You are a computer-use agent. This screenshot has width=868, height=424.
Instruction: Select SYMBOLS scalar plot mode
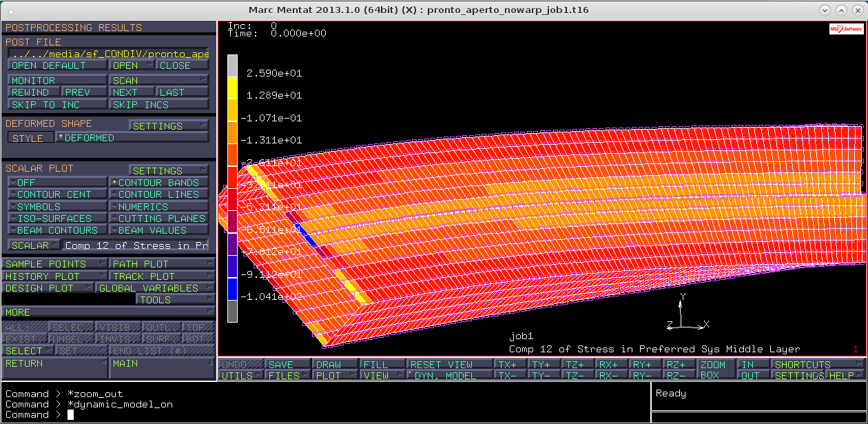pos(57,206)
